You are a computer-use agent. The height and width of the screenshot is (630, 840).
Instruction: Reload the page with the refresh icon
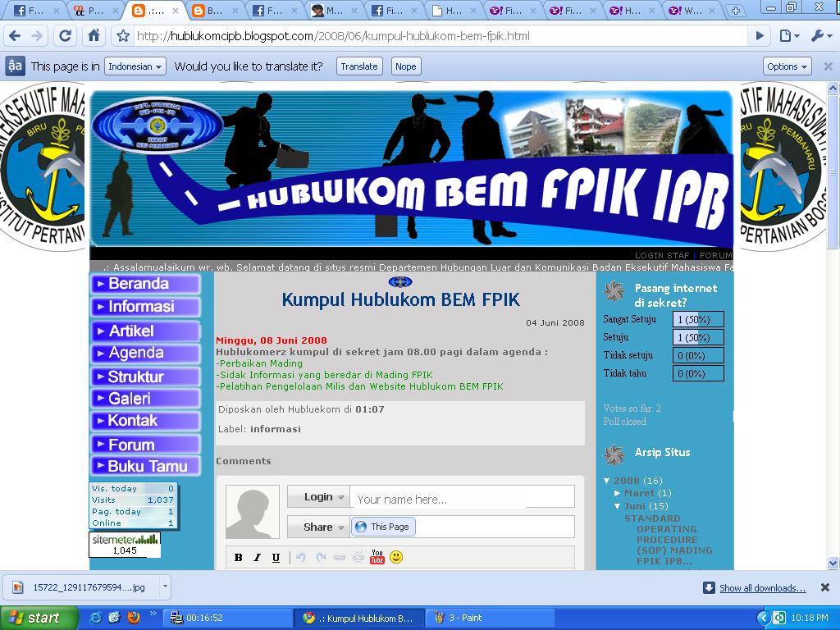65,35
